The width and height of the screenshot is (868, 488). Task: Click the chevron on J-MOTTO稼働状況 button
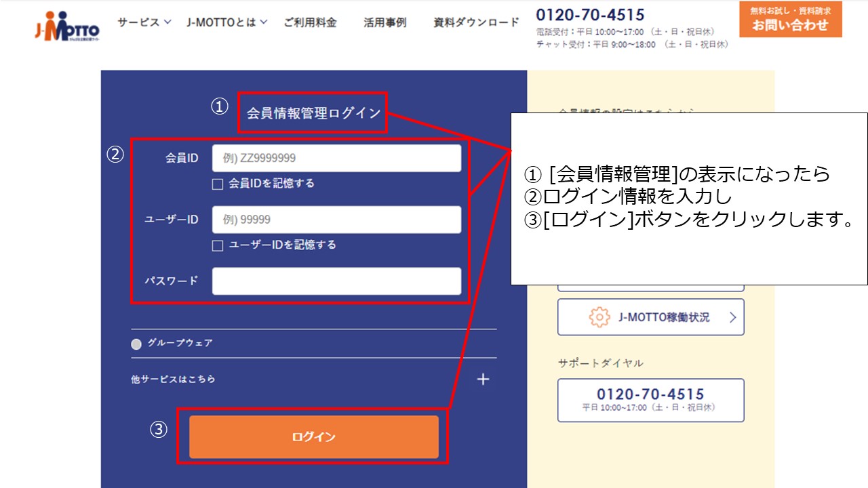[x=732, y=317]
